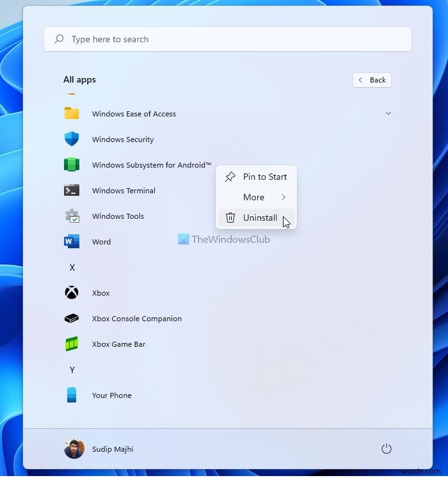Open the Windows Tools label
Screen dimensions: 448x478
[x=118, y=216]
